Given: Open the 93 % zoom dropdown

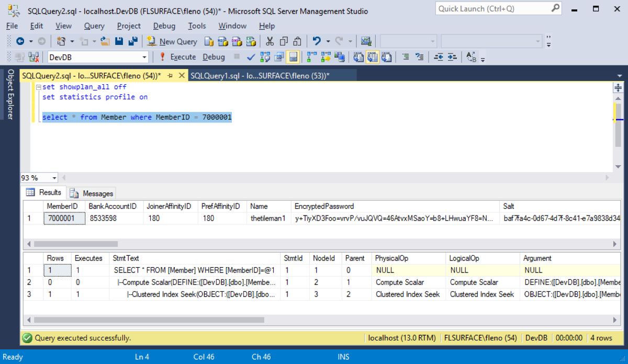Looking at the screenshot, I should click(54, 178).
